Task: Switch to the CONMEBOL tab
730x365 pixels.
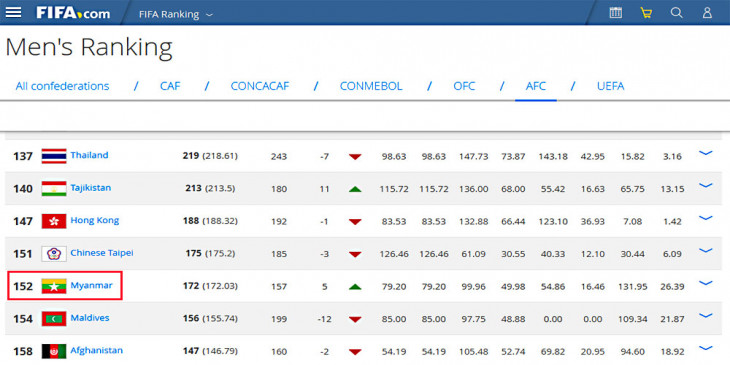Action: (x=371, y=86)
